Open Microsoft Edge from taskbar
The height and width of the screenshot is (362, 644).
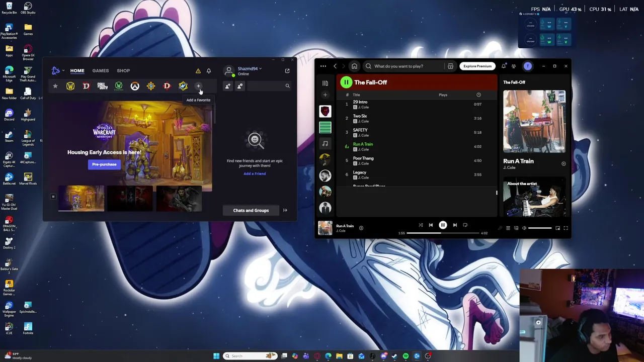click(x=328, y=356)
